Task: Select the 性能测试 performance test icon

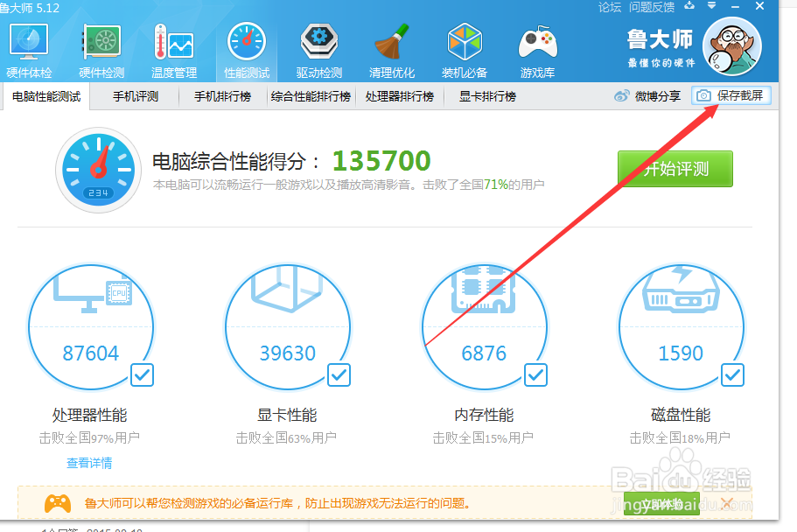Action: (247, 51)
